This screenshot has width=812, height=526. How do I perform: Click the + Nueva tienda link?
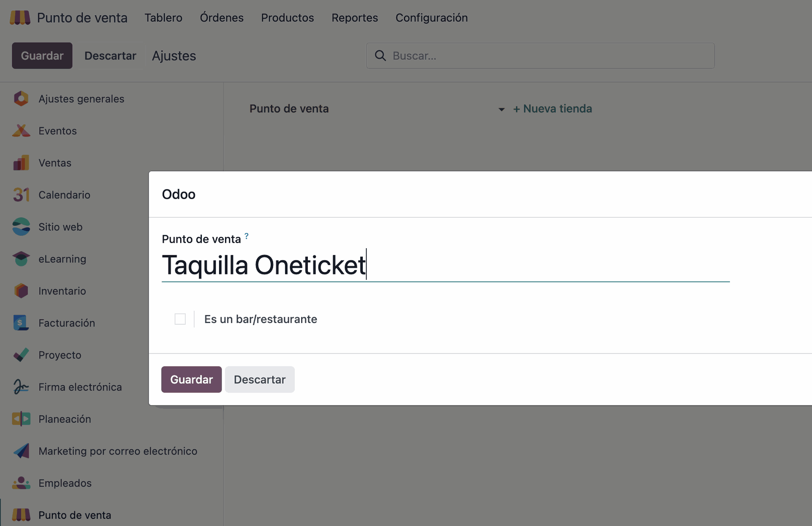tap(552, 109)
